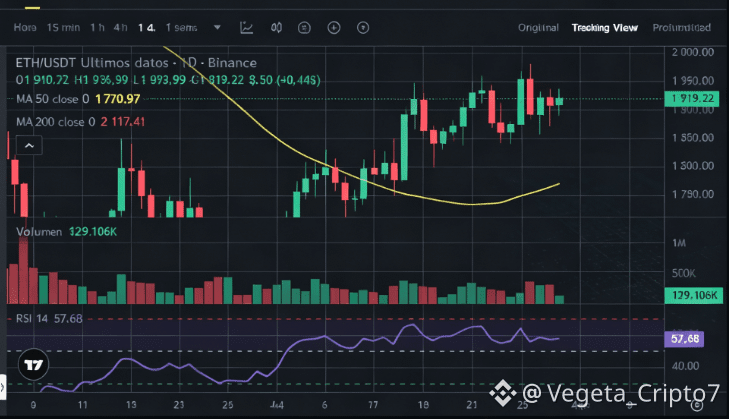
Task: Click the 1 950.00 price axis label
Action: pyautogui.click(x=693, y=81)
